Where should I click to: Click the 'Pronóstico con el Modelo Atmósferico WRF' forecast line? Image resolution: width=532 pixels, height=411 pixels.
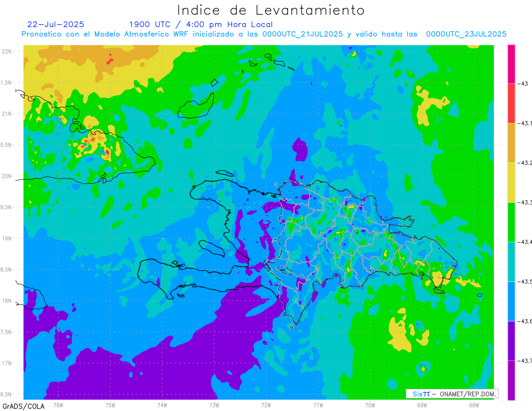click(x=264, y=34)
